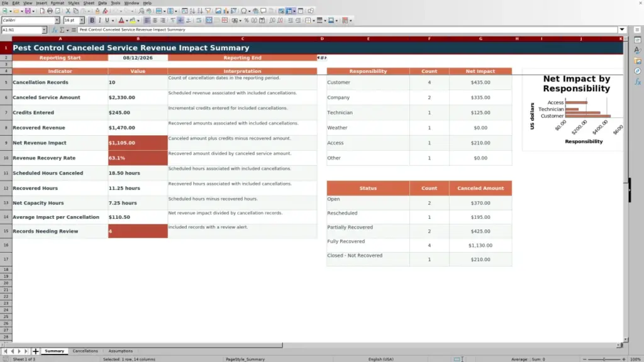Click the Name Box input field
Screen dimensions: 644x362
tap(21, 30)
